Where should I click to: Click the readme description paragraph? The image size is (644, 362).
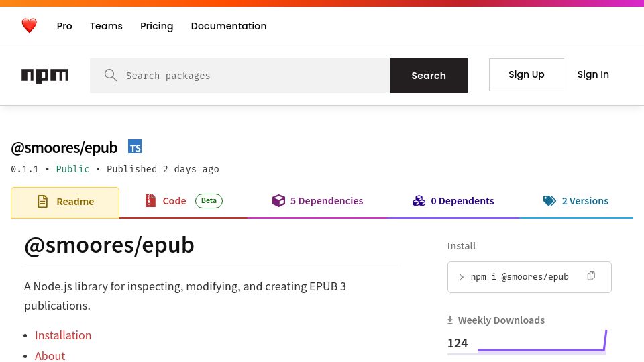pos(185,296)
